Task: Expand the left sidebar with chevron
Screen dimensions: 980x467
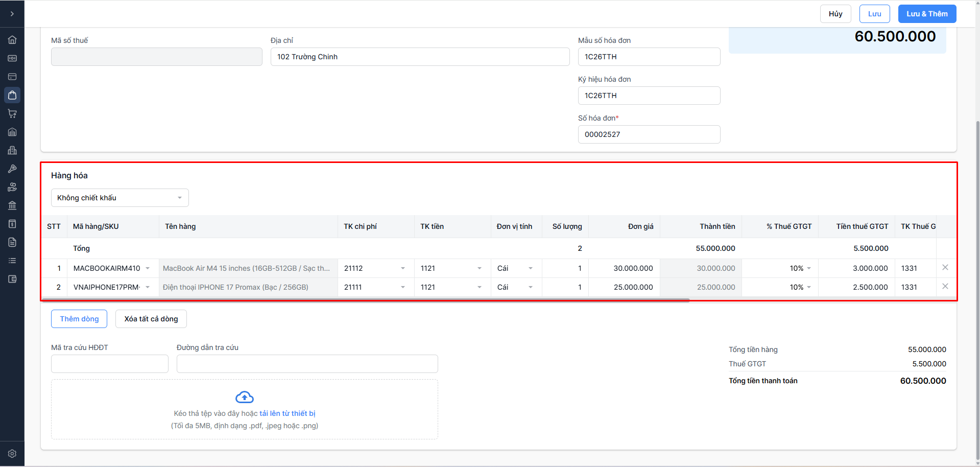Action: pos(12,14)
